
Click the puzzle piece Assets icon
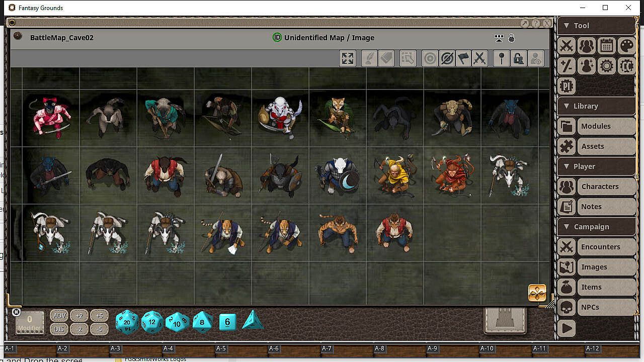tap(567, 146)
